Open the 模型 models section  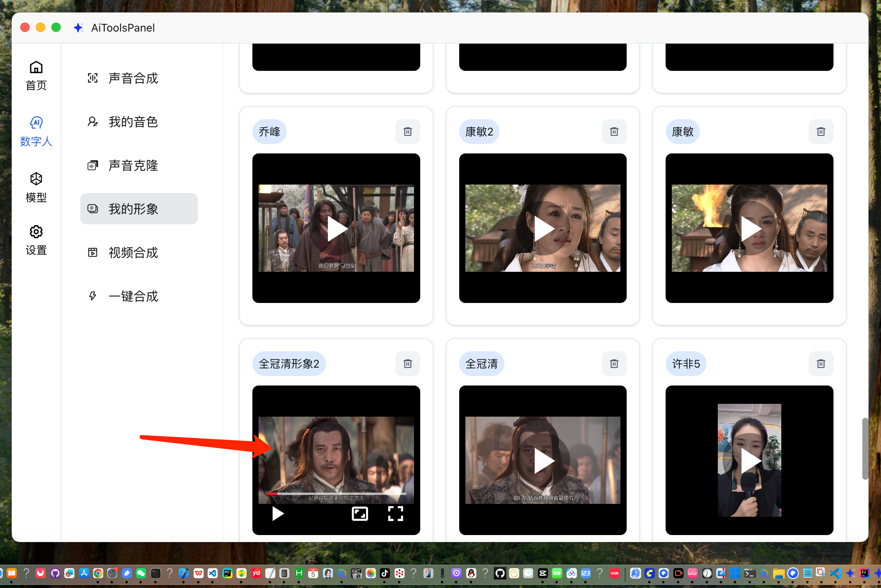coord(36,188)
